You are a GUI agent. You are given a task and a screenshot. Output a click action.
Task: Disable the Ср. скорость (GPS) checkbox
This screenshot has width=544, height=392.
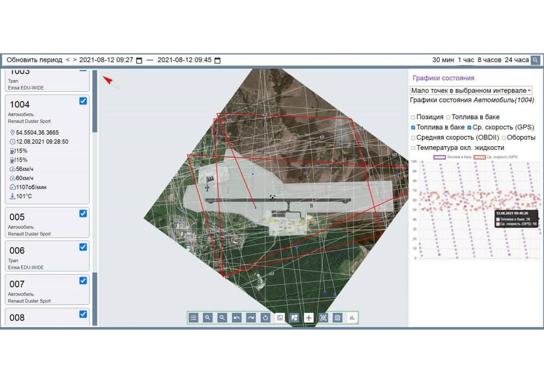click(x=470, y=127)
